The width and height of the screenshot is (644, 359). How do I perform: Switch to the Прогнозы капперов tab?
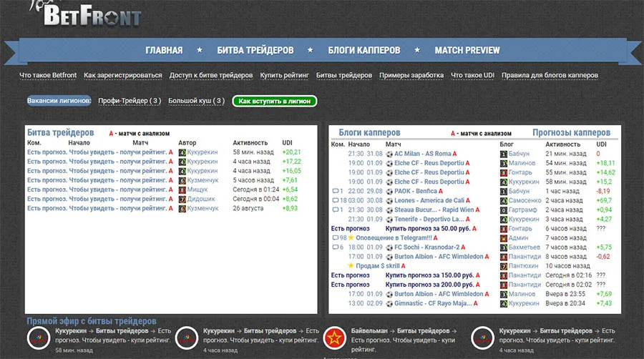click(571, 132)
